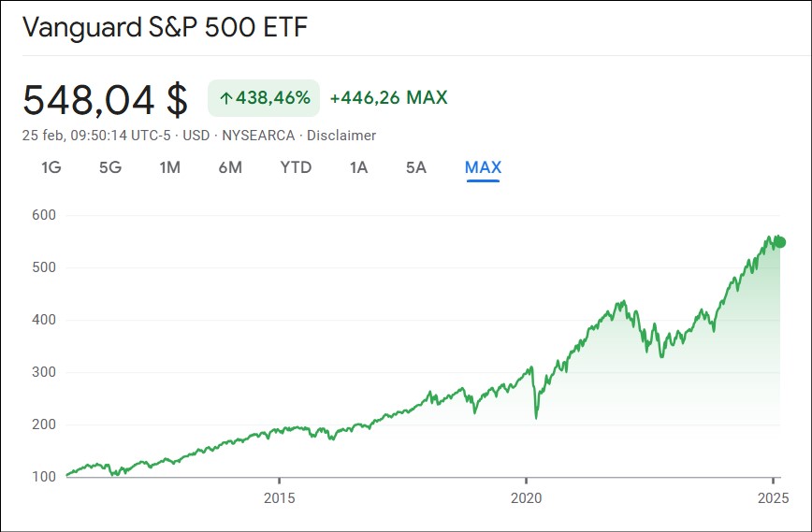Click the Vanguard S&P 500 ETF title
This screenshot has width=812, height=532.
point(165,27)
